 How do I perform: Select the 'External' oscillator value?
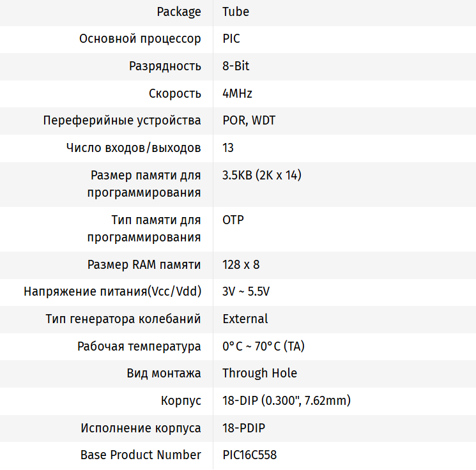(x=245, y=319)
